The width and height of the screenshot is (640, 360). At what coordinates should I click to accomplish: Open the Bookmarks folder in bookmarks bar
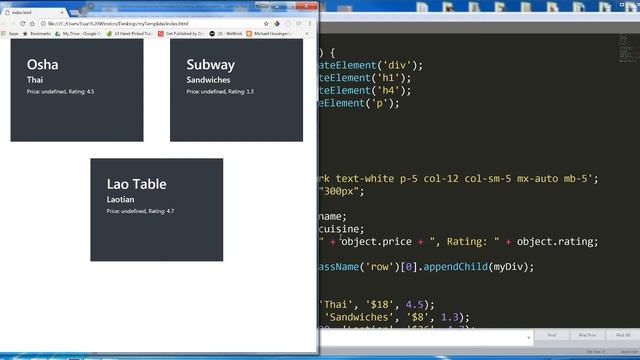coord(37,34)
